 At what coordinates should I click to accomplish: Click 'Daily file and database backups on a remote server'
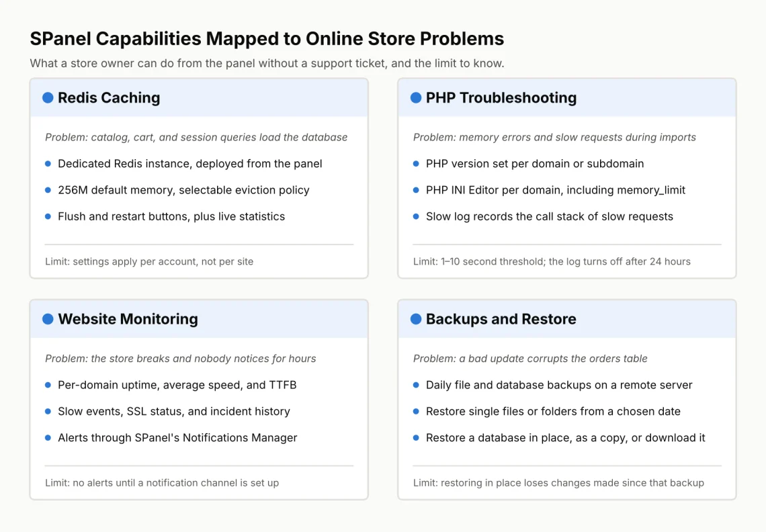point(559,385)
